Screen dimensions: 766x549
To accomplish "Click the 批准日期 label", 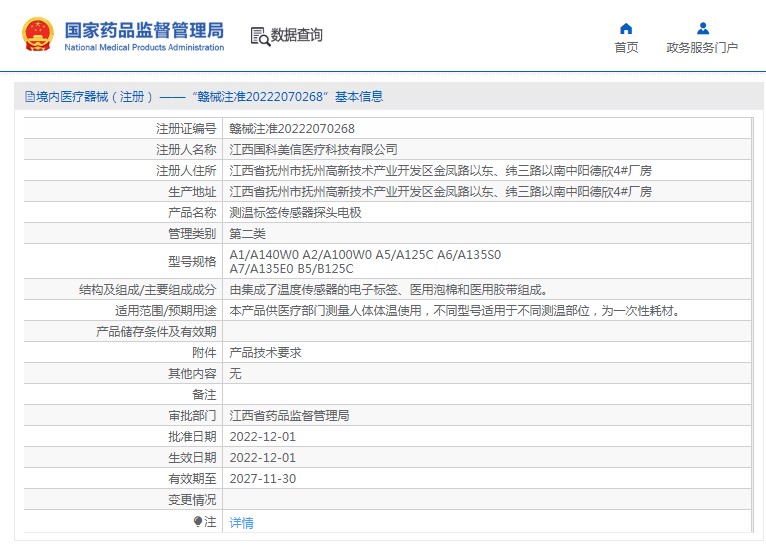I will 192,437.
